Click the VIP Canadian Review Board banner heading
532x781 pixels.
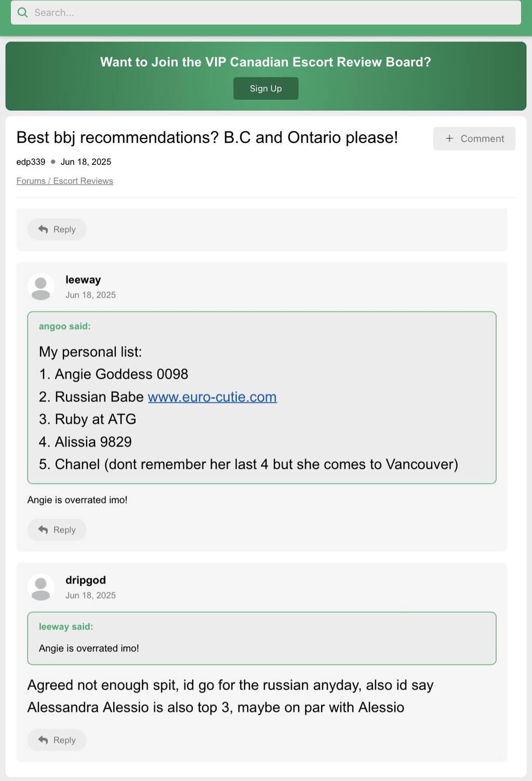(265, 62)
